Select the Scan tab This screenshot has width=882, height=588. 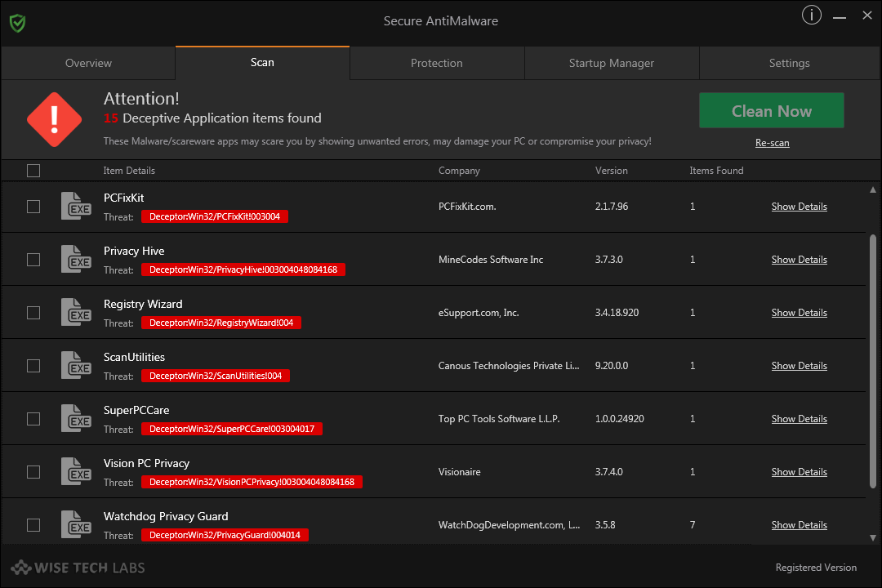[262, 62]
